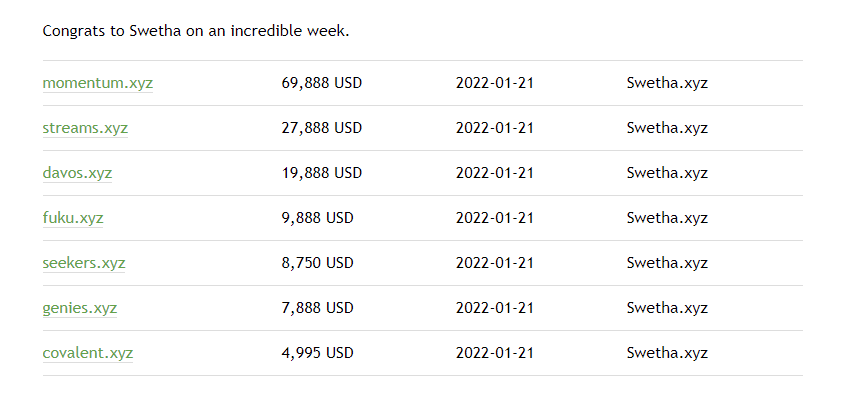
Task: Click Swetha.xyz in the fuku.xyz row
Action: pos(667,218)
